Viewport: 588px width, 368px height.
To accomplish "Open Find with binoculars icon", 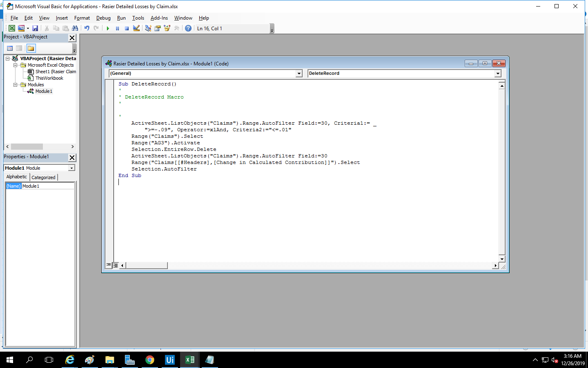I will coord(75,28).
